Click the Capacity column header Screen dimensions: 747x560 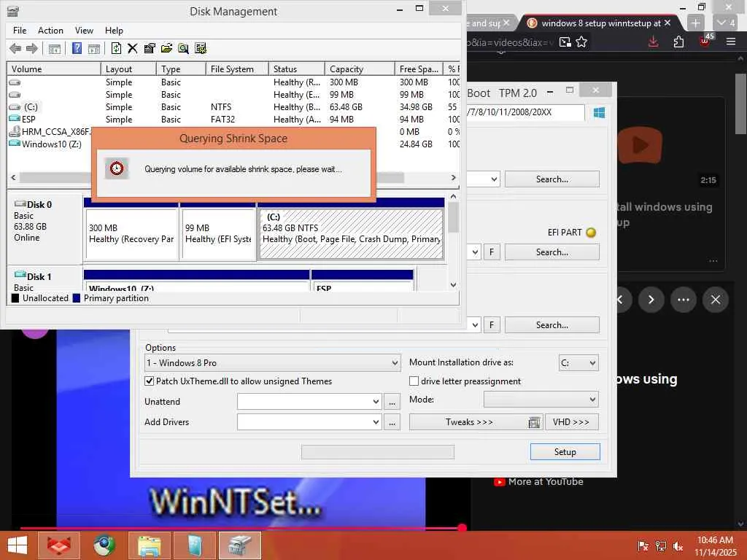point(360,69)
